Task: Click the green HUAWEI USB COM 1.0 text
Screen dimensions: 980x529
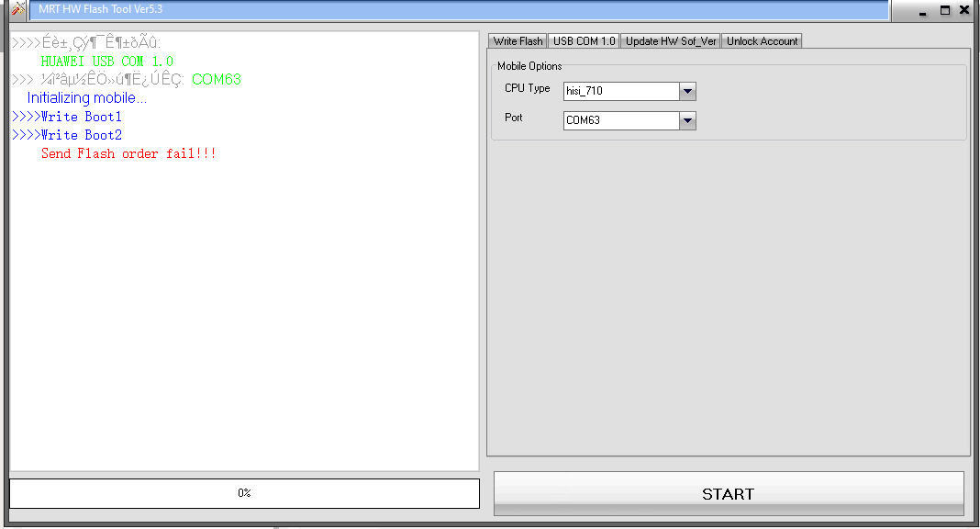Action: (x=106, y=62)
